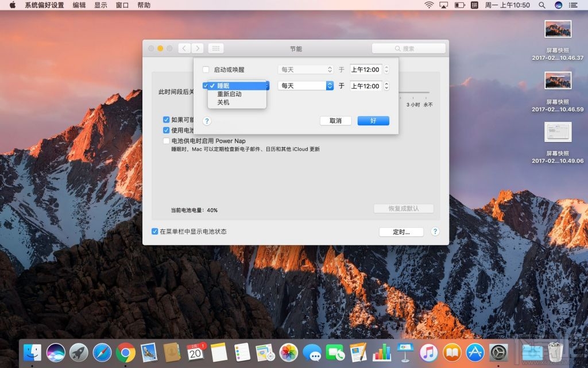588x368 pixels.
Task: Click the show-all preferences grid icon
Action: 215,48
